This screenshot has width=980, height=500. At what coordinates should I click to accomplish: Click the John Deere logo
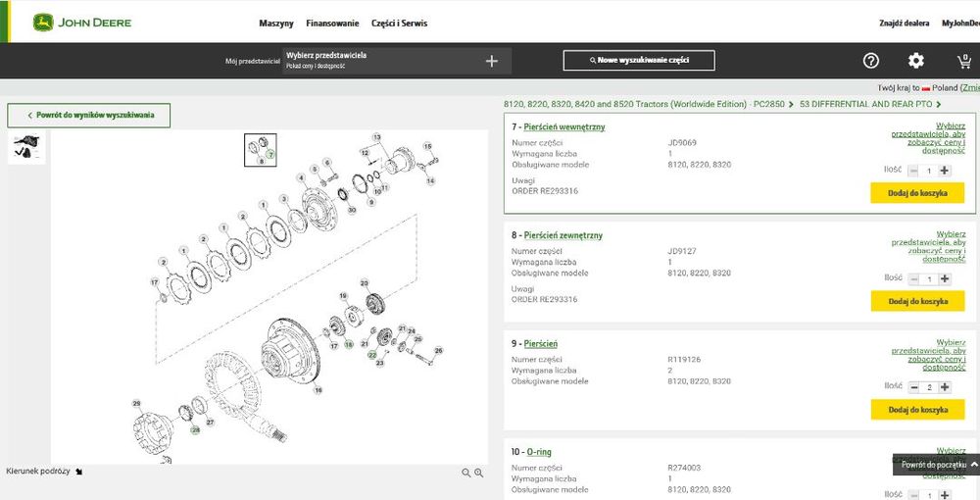(82, 24)
